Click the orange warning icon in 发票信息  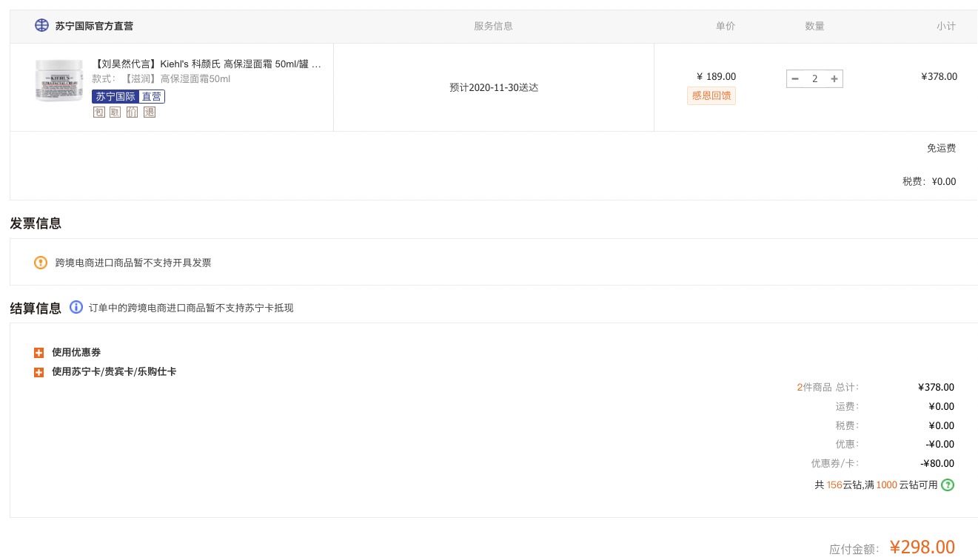pos(41,262)
